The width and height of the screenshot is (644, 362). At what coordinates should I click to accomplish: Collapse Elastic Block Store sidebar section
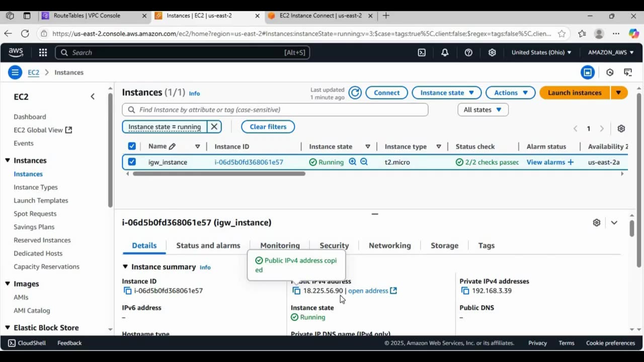[x=8, y=327]
